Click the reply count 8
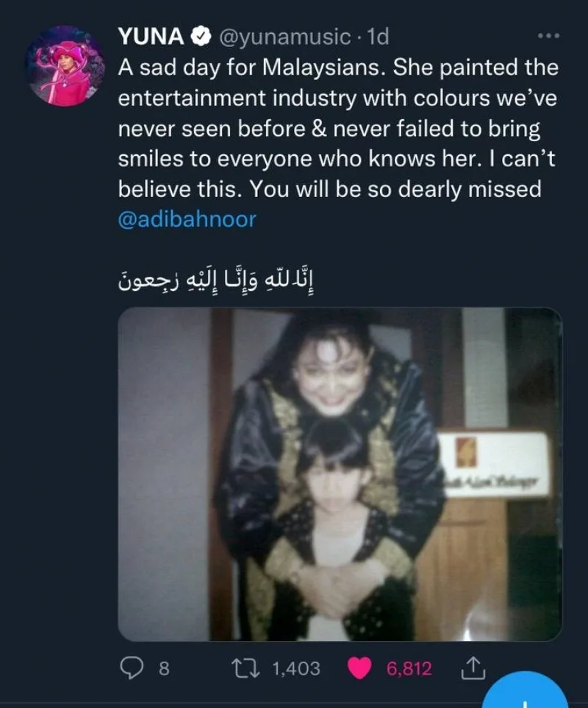This screenshot has height=708, width=588. point(164,669)
